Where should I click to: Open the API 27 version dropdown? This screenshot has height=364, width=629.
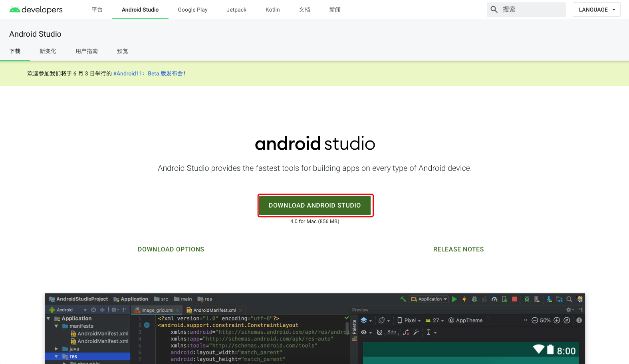tap(435, 320)
